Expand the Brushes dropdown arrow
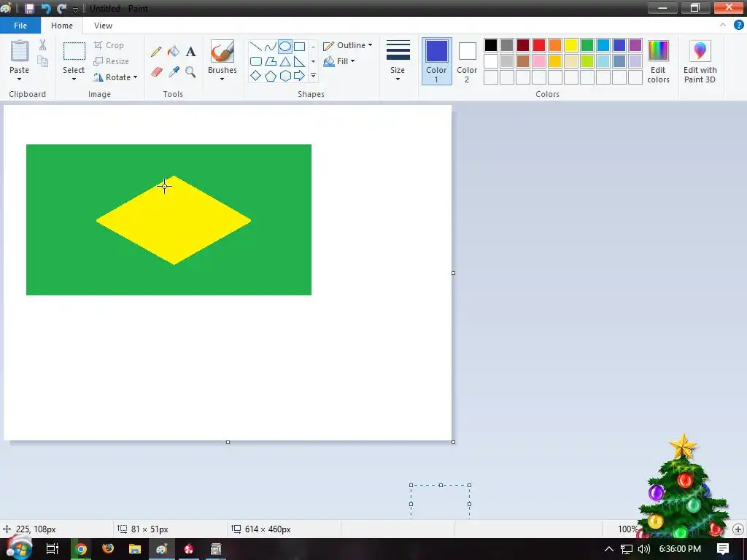This screenshot has width=747, height=560. 222,79
